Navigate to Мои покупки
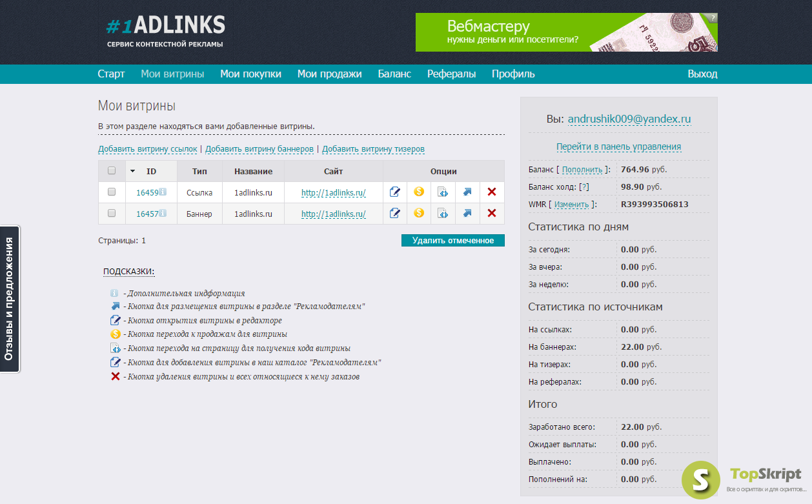Viewport: 812px width, 504px height. (x=250, y=74)
